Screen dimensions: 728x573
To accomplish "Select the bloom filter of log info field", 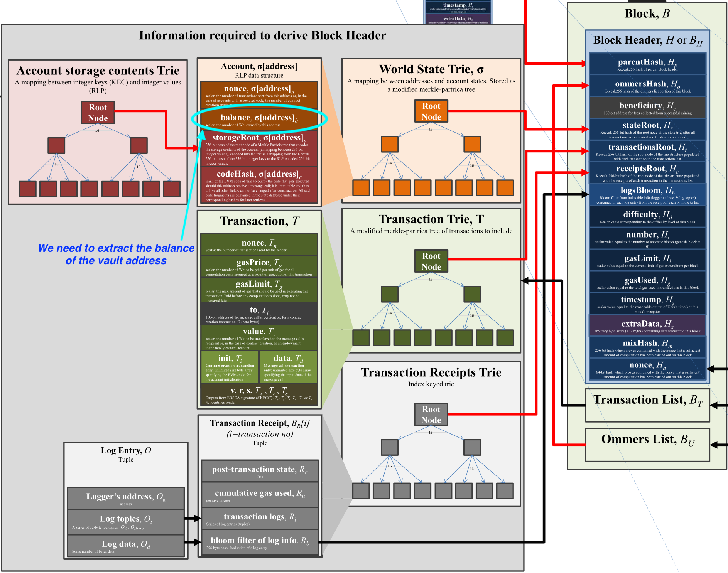I will tap(260, 543).
